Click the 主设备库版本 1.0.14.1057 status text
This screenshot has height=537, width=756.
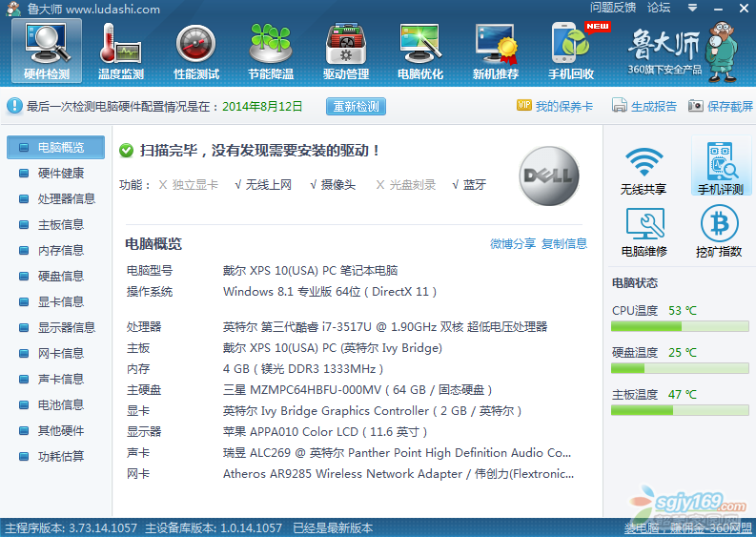pos(214,528)
